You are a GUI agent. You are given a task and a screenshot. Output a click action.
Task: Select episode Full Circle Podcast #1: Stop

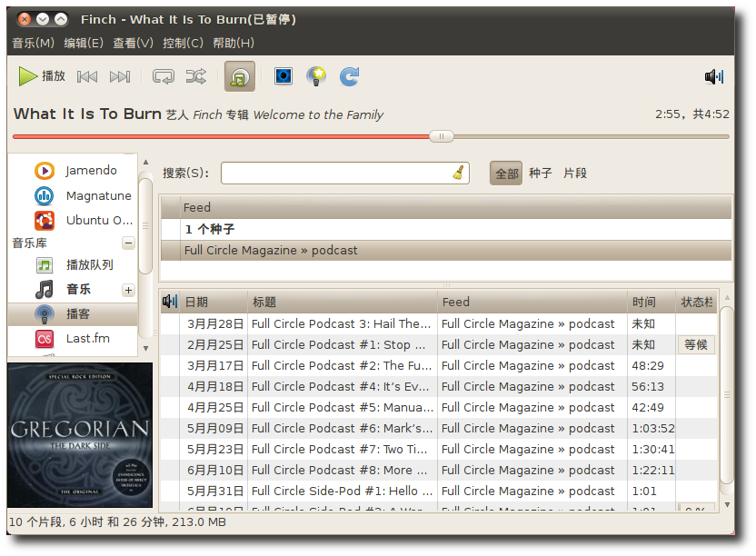pos(439,344)
